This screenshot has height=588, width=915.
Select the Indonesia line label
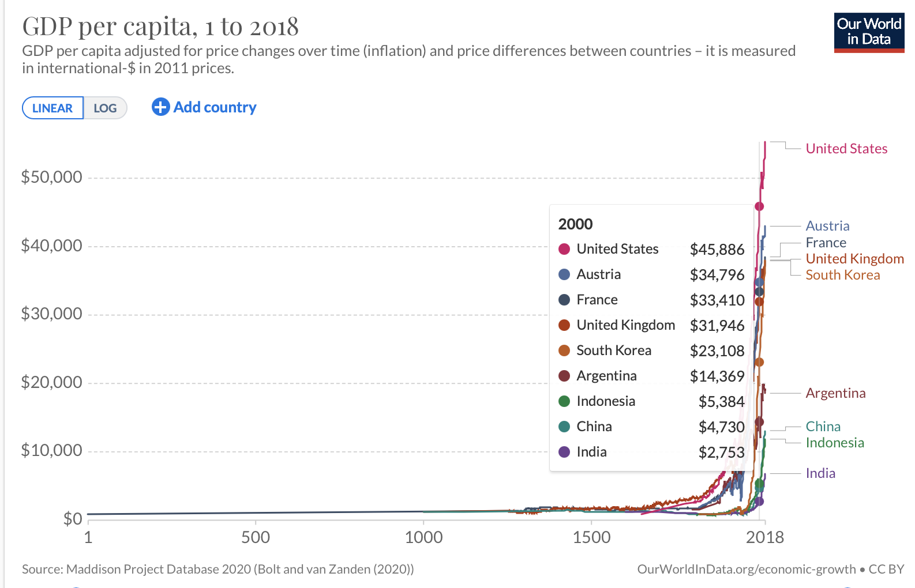[x=835, y=443]
